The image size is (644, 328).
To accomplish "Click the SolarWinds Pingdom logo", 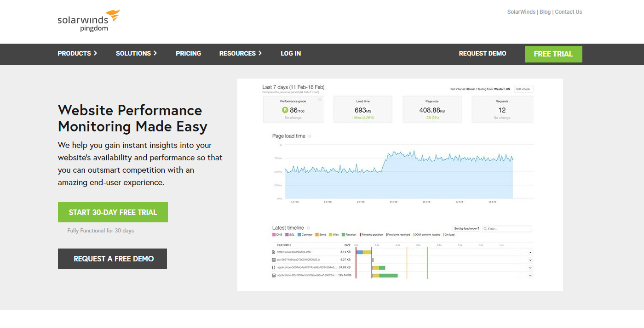I will (x=88, y=21).
